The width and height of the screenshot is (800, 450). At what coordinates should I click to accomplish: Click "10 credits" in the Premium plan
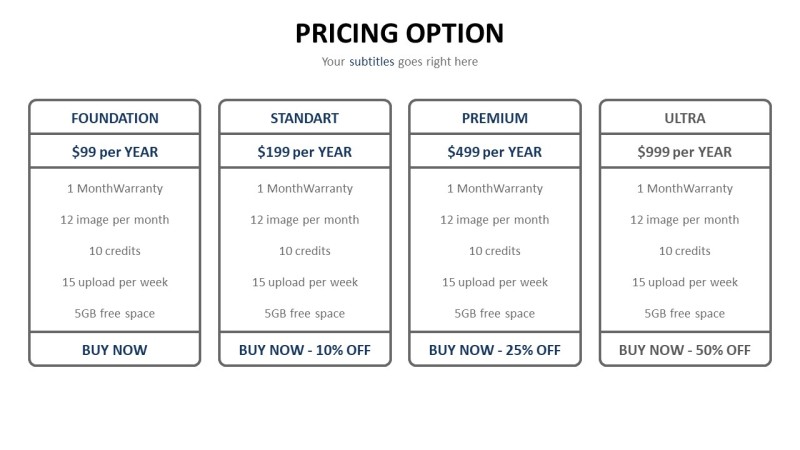[x=495, y=251]
